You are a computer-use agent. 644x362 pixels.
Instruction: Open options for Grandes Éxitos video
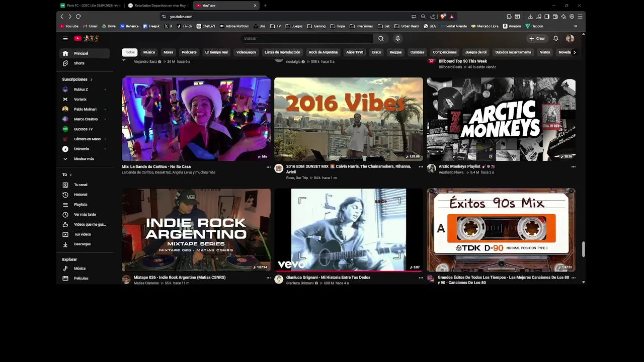coord(573,278)
